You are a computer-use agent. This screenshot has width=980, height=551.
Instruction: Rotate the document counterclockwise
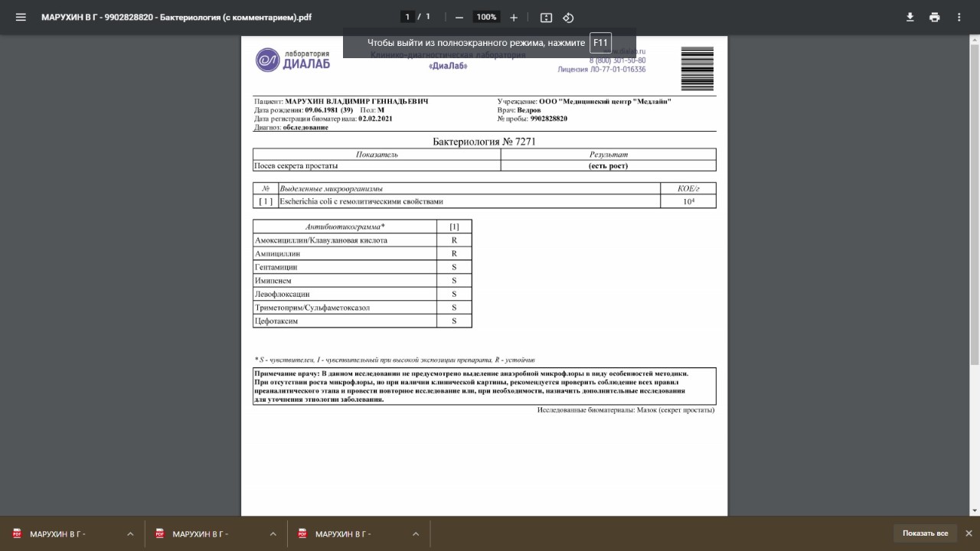pos(568,17)
